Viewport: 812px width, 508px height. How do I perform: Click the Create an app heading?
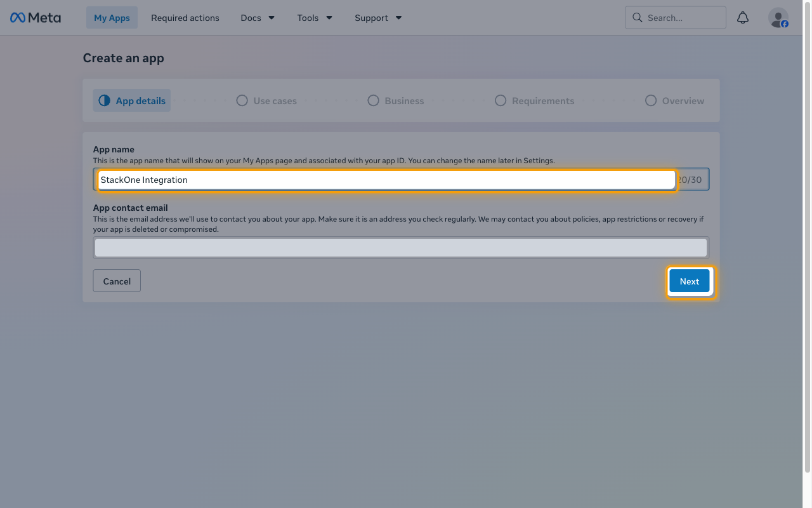pyautogui.click(x=124, y=58)
